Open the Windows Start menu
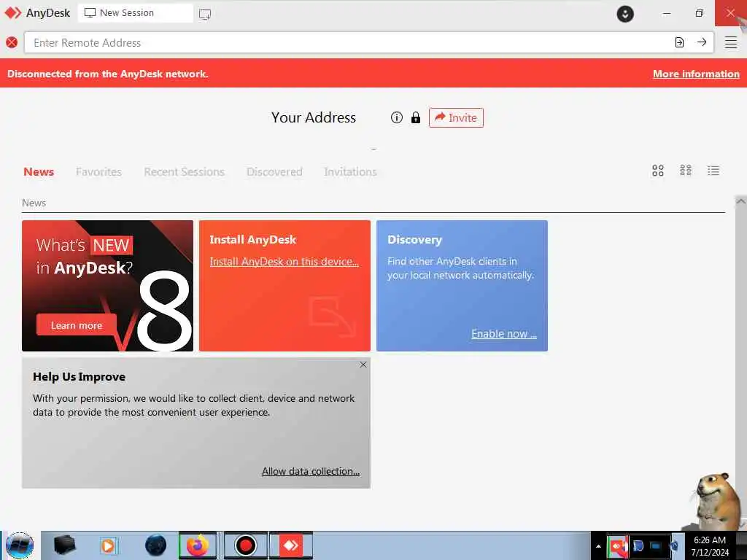This screenshot has width=747, height=560. tap(20, 545)
